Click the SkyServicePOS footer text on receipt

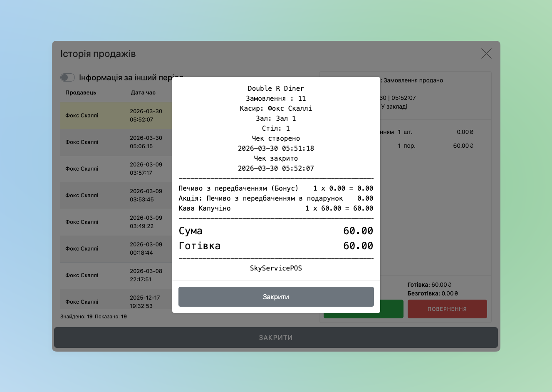coord(276,268)
